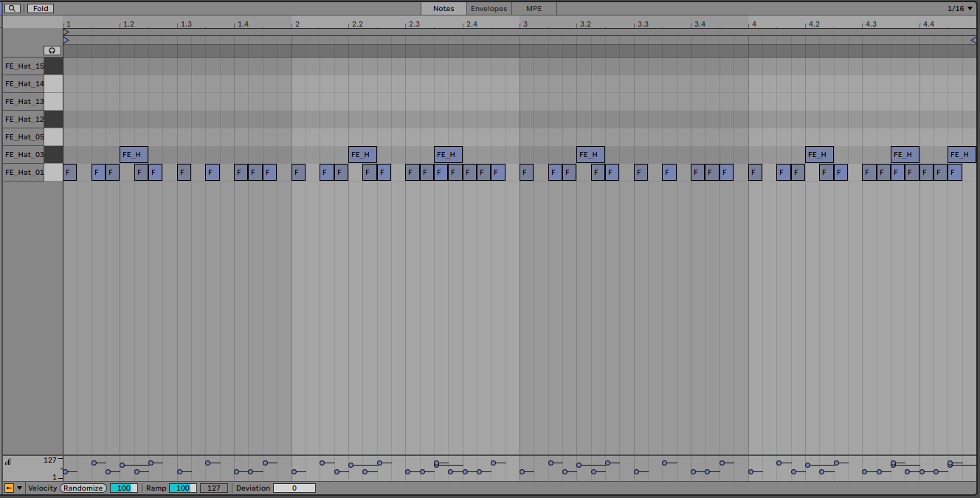Click the clip start marker triangle
Viewport: 980px width, 498px height.
coord(66,32)
